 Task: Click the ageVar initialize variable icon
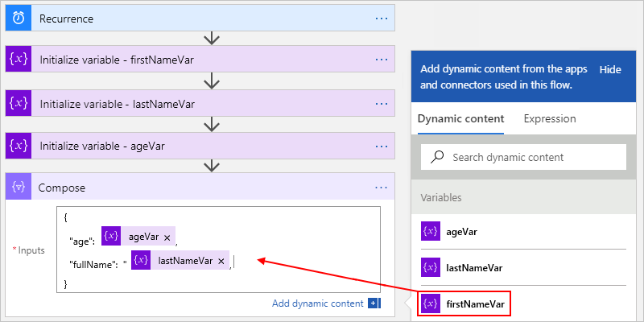coord(19,146)
